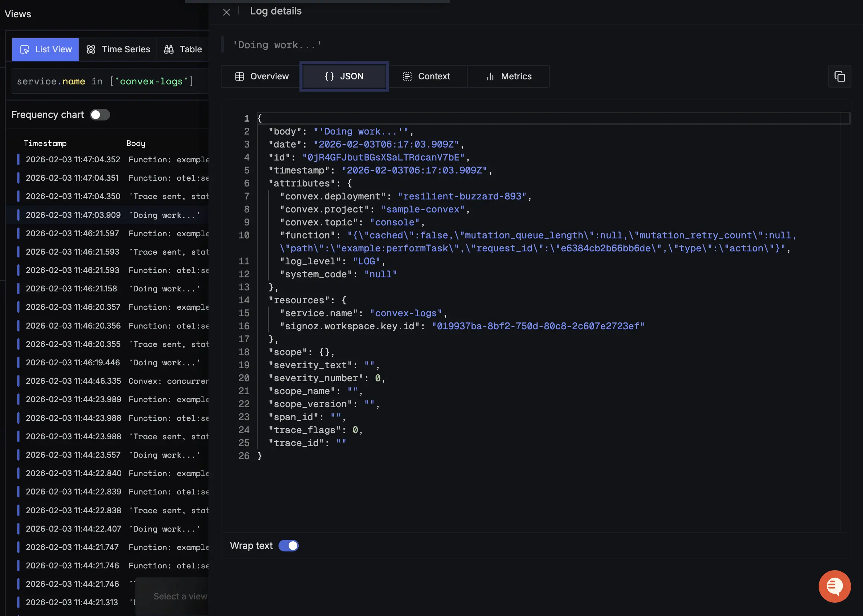Click line 6 attributes in JSON editor
Viewport: 863px width, 616px height.
[302, 183]
